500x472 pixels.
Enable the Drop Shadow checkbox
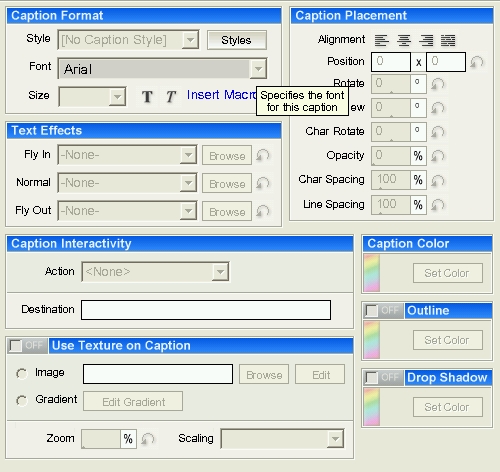[371, 378]
